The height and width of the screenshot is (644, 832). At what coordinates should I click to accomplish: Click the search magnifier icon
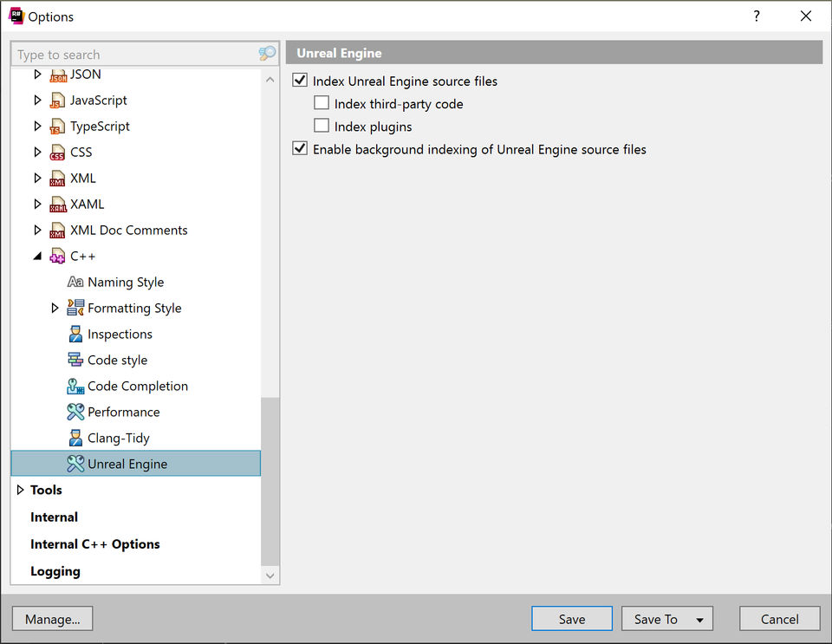(267, 54)
